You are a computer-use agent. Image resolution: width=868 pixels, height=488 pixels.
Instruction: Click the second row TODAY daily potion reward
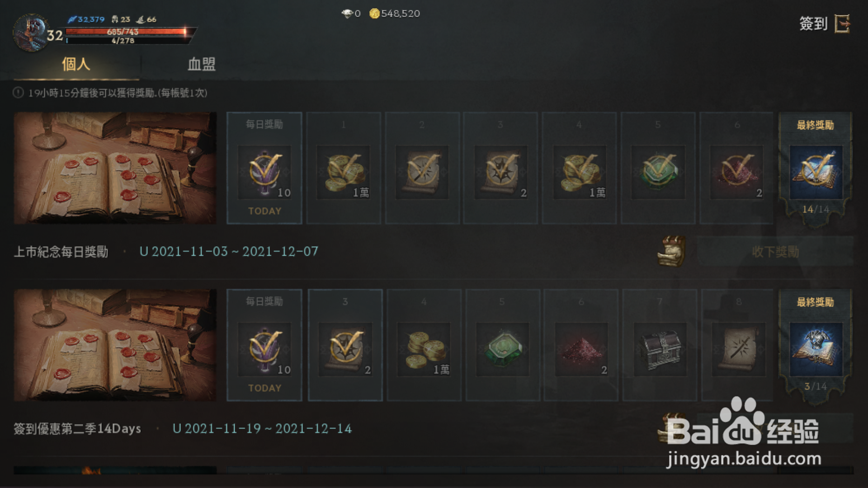point(264,349)
